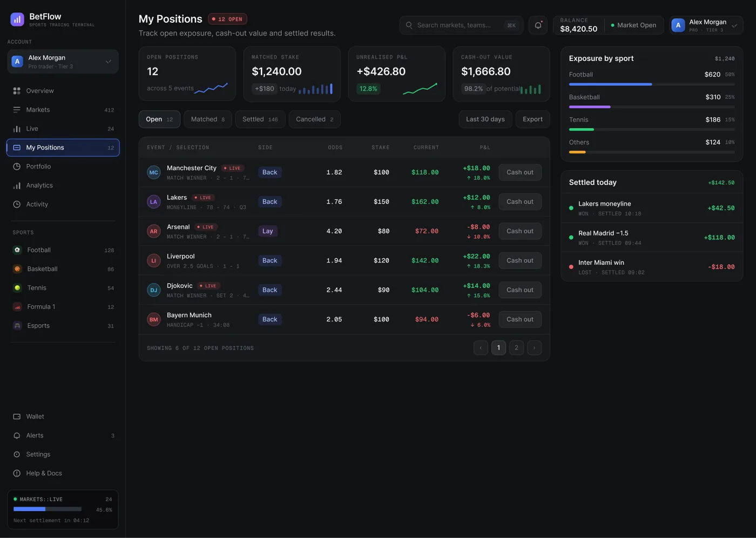Cash out the Manchester City position
This screenshot has height=538, width=756.
(x=520, y=172)
